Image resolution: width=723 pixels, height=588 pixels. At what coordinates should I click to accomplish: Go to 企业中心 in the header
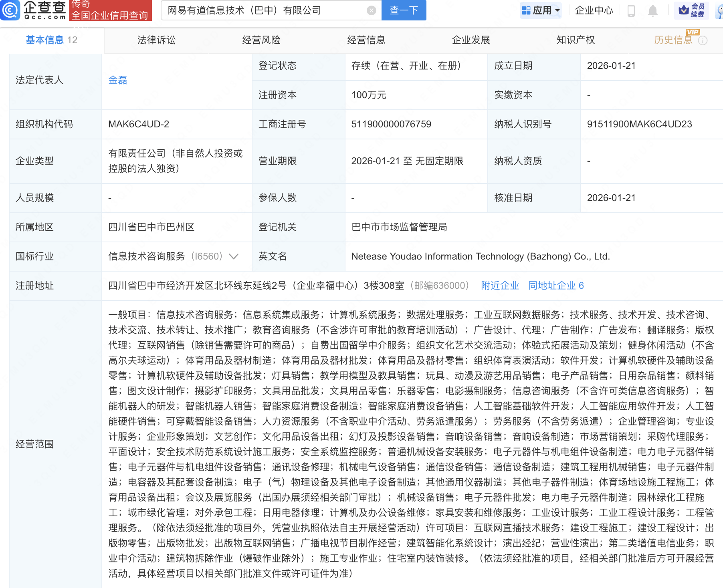click(x=594, y=10)
